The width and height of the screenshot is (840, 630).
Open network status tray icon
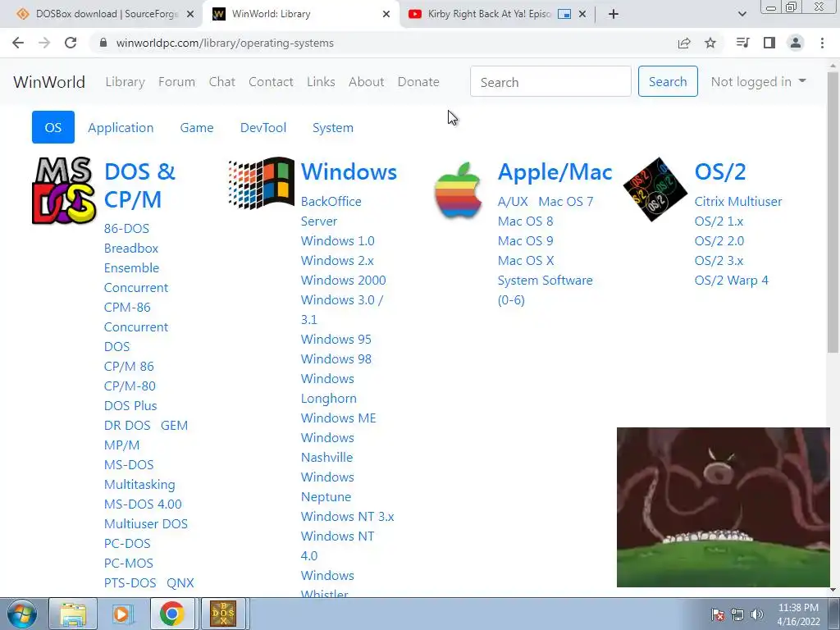point(737,614)
